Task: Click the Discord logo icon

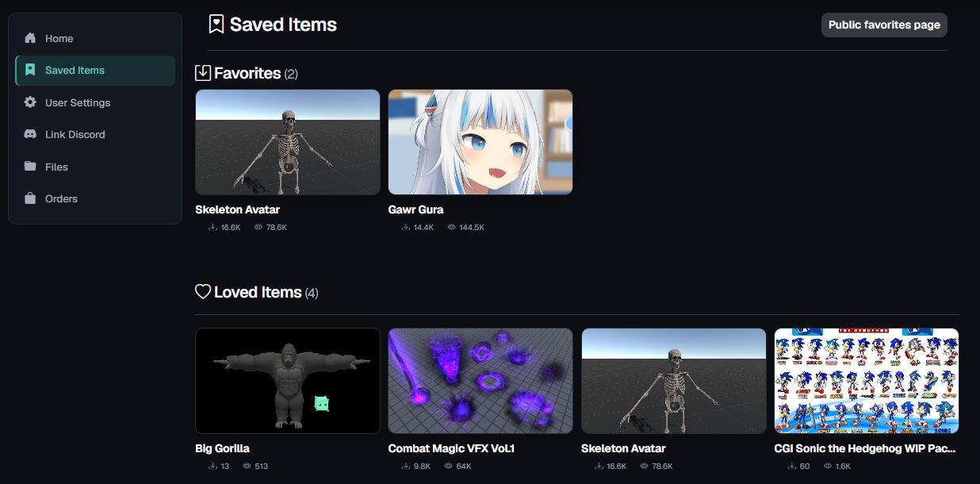Action: [x=30, y=134]
